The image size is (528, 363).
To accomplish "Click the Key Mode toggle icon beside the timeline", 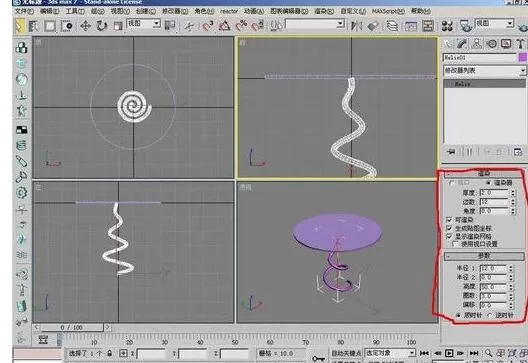I will pos(43,339).
